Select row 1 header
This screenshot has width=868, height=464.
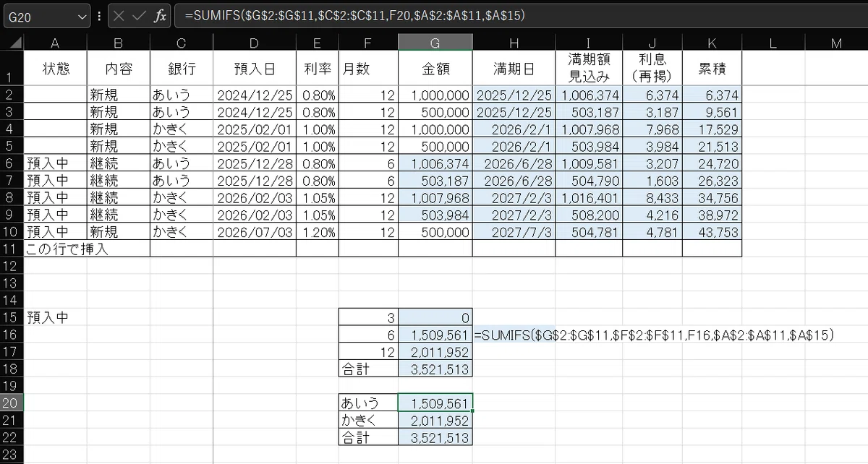coord(12,69)
